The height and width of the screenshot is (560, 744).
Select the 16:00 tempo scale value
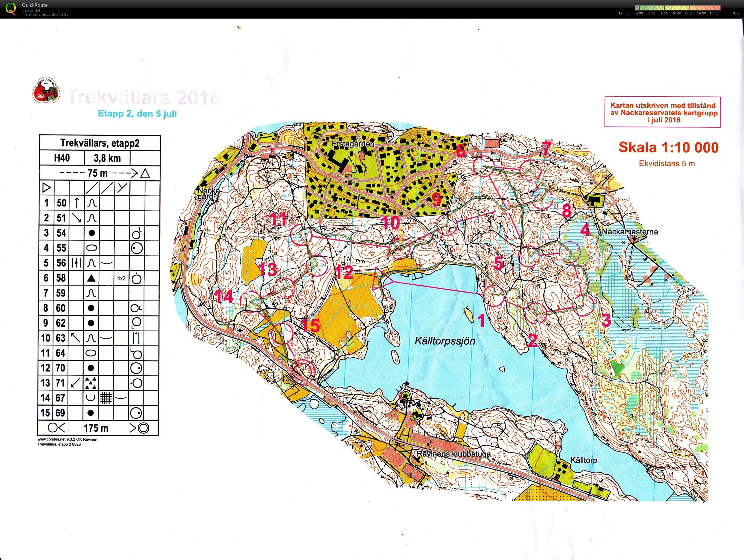713,14
